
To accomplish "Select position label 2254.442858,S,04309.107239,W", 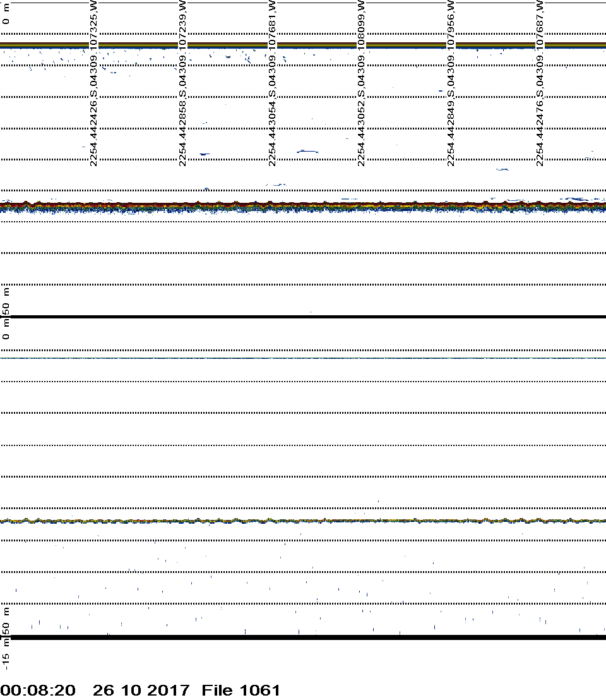I will [182, 83].
